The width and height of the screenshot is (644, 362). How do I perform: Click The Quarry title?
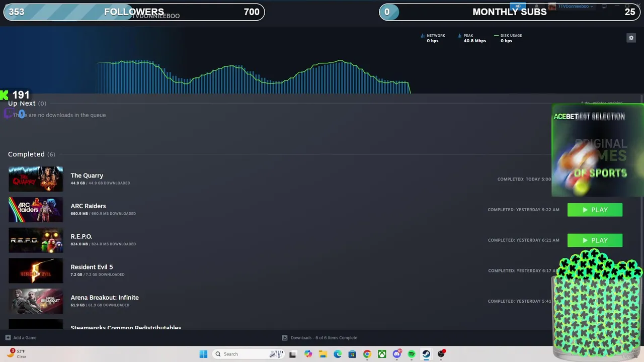87,175
